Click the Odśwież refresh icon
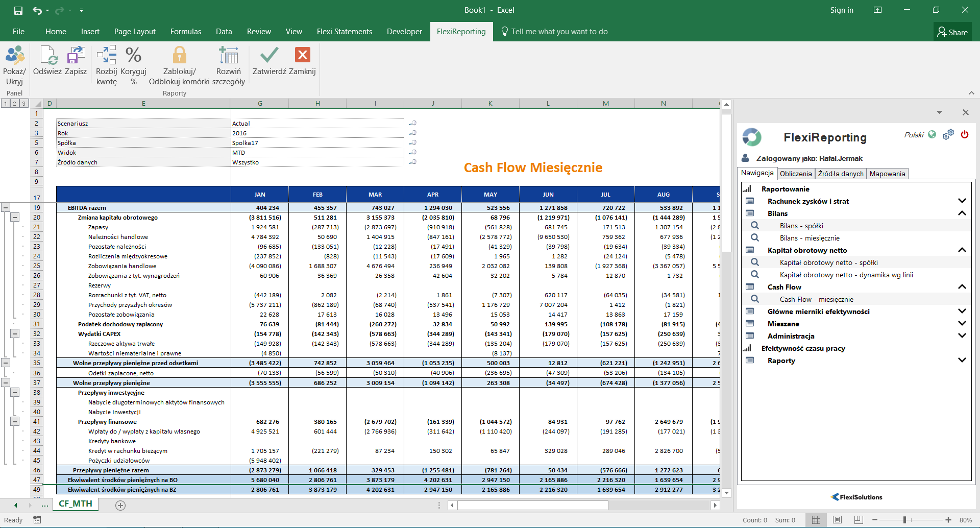 47,56
